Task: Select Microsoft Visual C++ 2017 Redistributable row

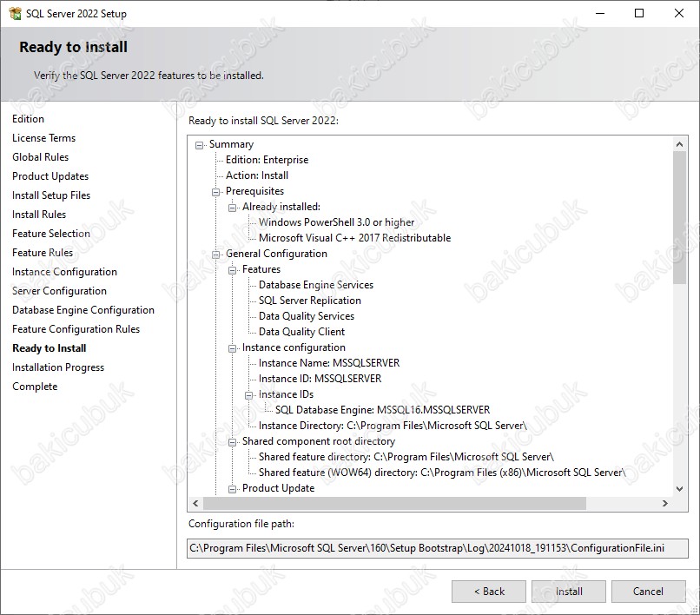Action: [x=355, y=238]
